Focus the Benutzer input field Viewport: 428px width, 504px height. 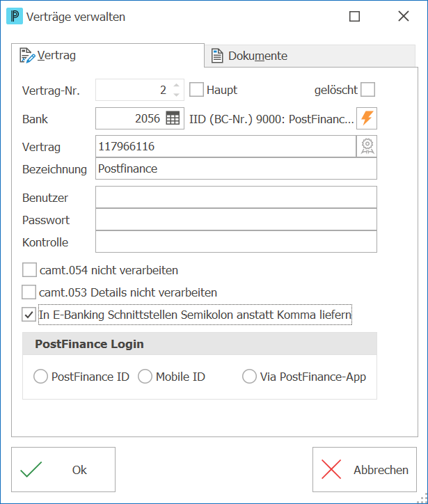coord(236,197)
